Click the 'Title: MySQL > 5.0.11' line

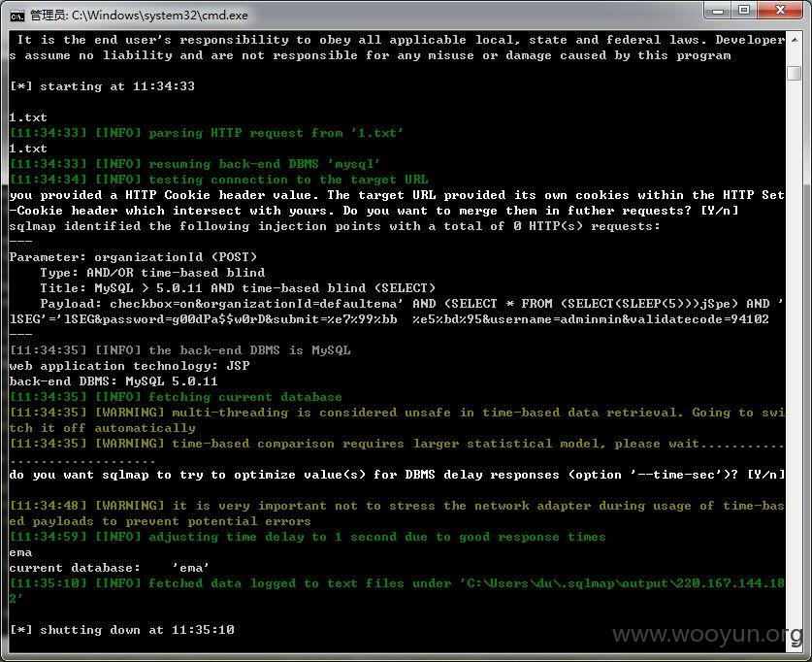point(239,288)
